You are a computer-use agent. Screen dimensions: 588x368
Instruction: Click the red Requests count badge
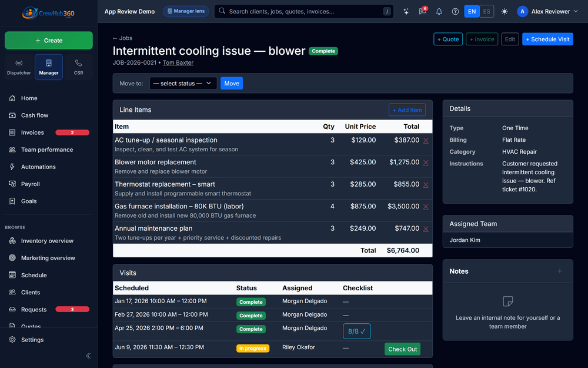tap(72, 310)
